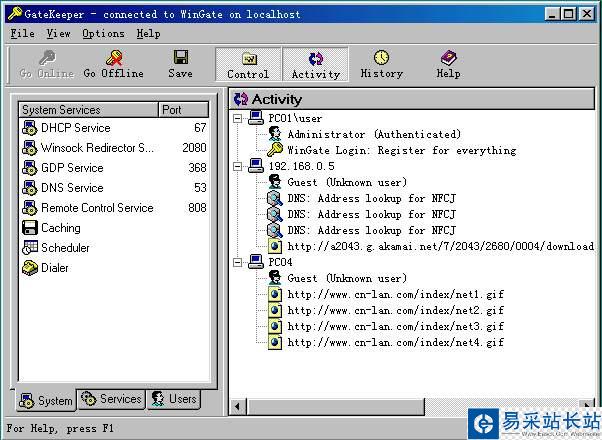This screenshot has width=602, height=440.
Task: Click the GateKeeper key icon in title bar
Action: (x=15, y=14)
